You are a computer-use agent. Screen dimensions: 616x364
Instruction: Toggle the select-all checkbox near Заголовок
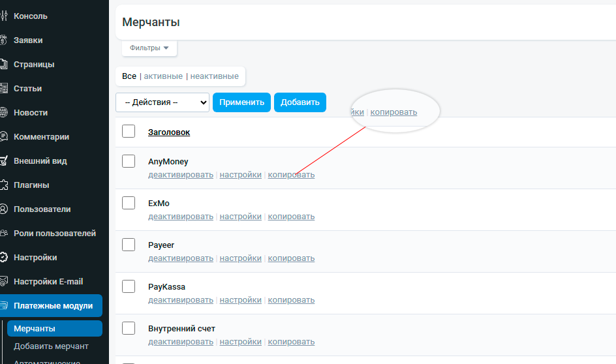[129, 131]
